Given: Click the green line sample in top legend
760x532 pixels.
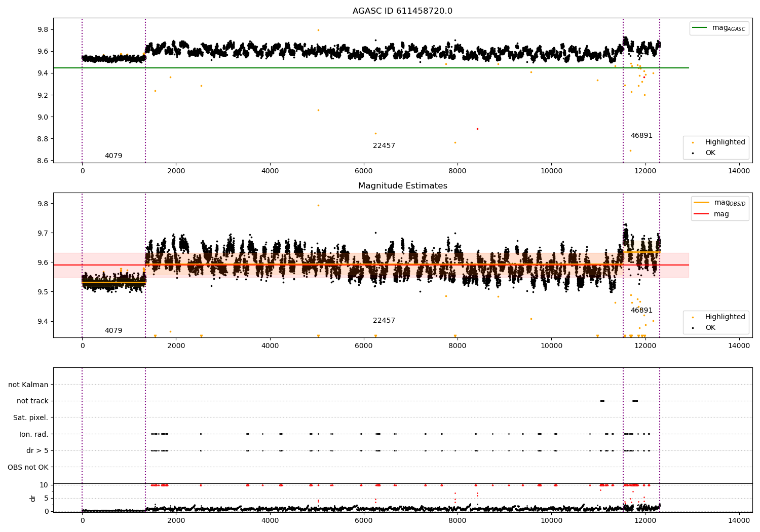Looking at the screenshot, I should coord(700,28).
